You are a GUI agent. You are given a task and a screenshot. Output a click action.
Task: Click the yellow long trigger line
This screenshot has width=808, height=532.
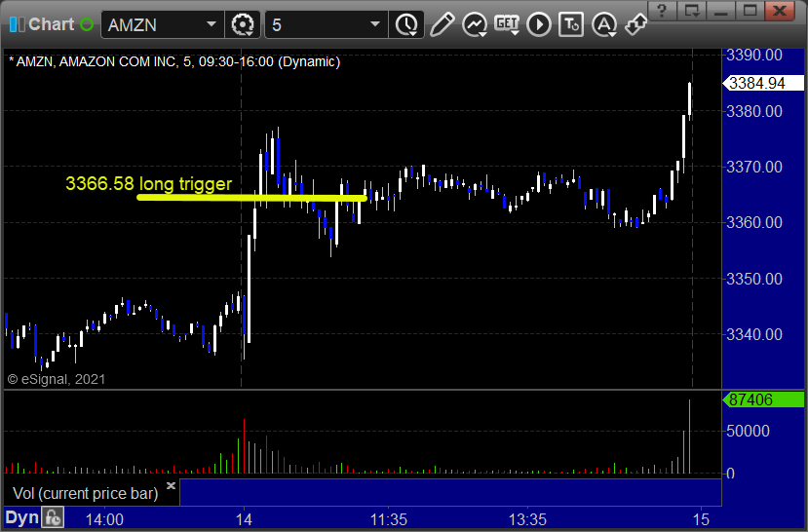pyautogui.click(x=252, y=197)
